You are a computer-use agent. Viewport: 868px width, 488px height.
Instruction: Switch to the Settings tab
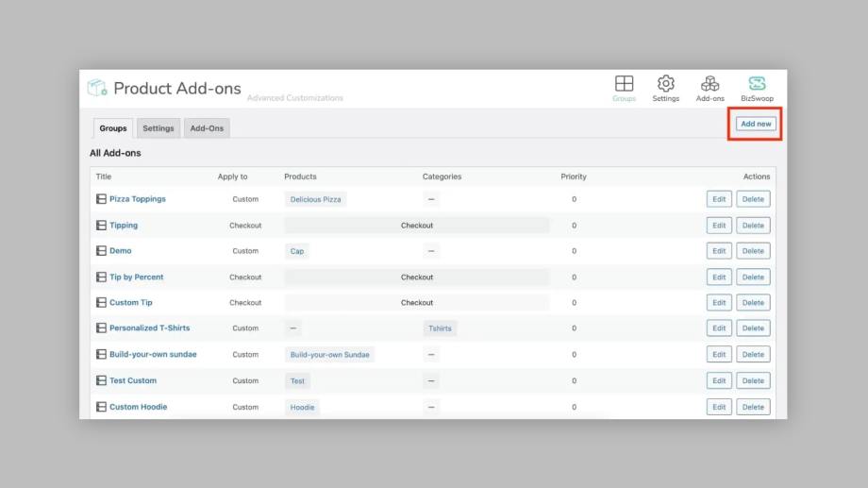click(159, 128)
